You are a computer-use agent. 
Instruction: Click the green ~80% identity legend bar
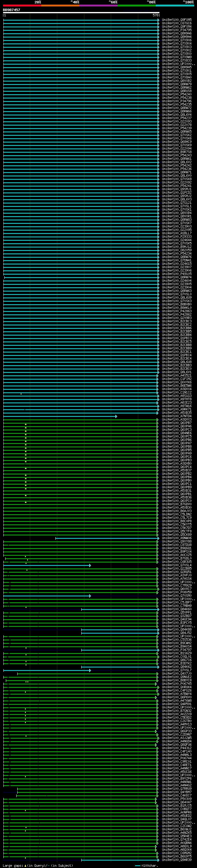(x=137, y=6)
